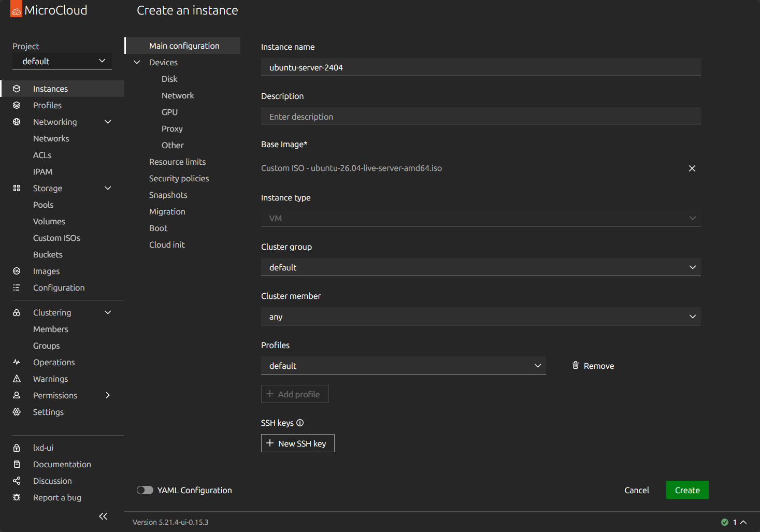
Task: Click the Instances cube icon
Action: 17,89
